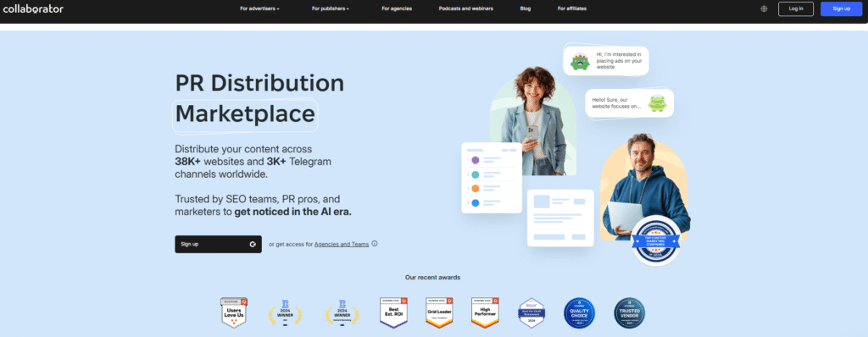Click the info icon beside Agencies and Teams
Viewport: 868px width, 337px height.
click(x=375, y=244)
